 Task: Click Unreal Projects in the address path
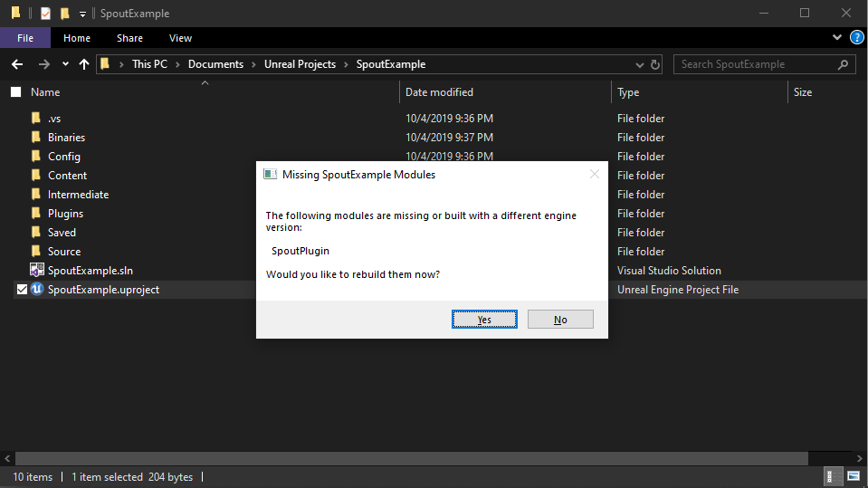click(x=300, y=64)
